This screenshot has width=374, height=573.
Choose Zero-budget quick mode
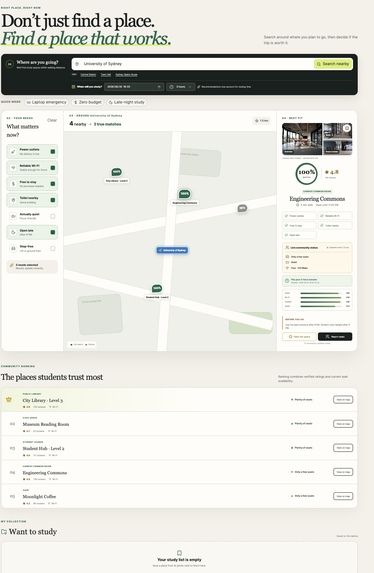(88, 102)
